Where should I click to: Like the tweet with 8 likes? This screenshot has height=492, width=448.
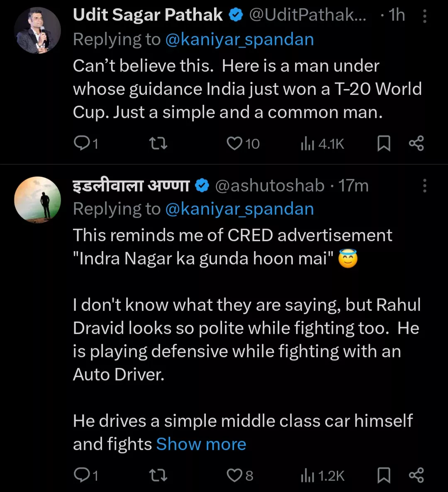[x=235, y=475]
